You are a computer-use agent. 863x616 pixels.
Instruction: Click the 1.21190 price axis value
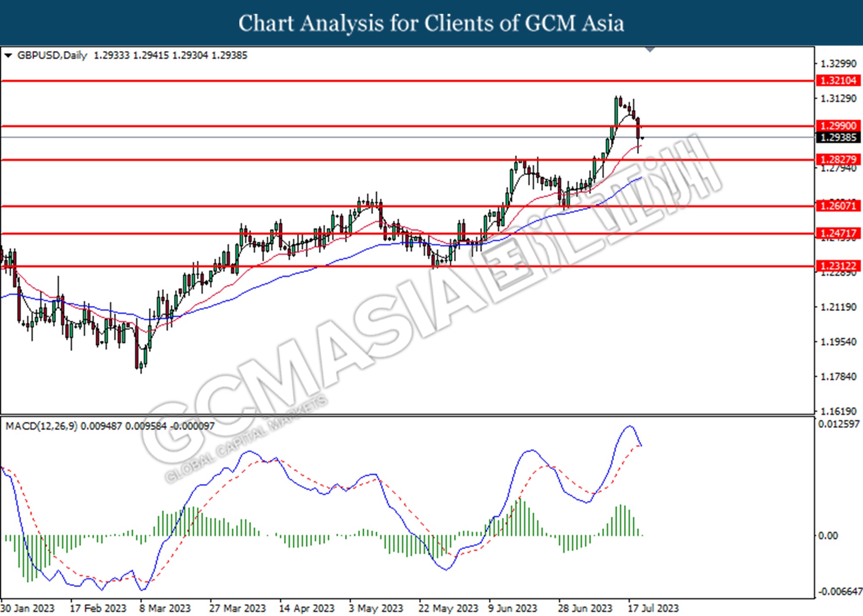click(x=838, y=307)
